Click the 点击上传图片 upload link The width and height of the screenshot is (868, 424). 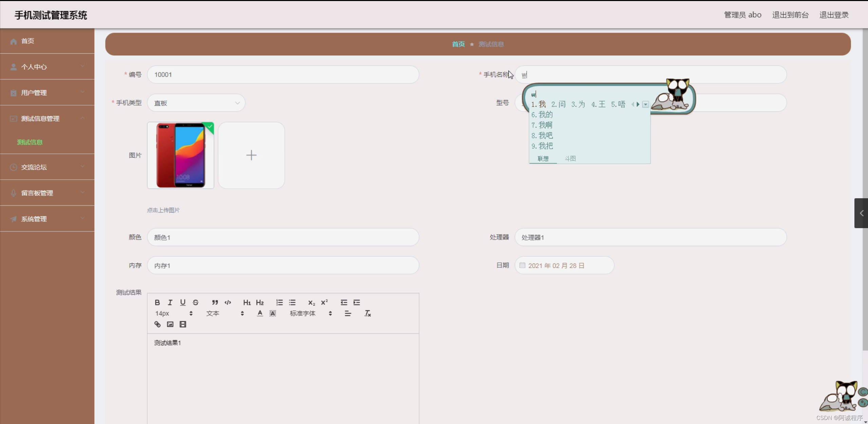(x=163, y=210)
